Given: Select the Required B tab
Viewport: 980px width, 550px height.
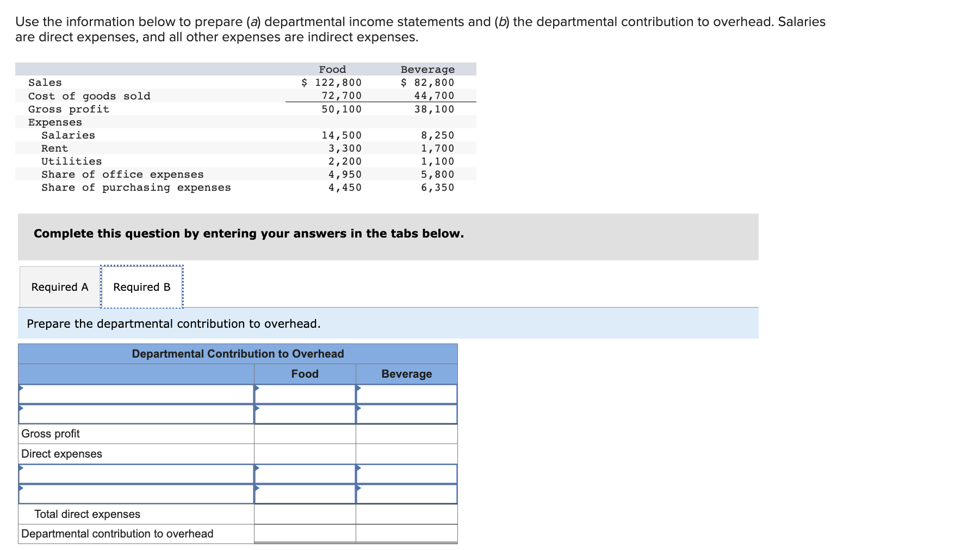Looking at the screenshot, I should (142, 287).
